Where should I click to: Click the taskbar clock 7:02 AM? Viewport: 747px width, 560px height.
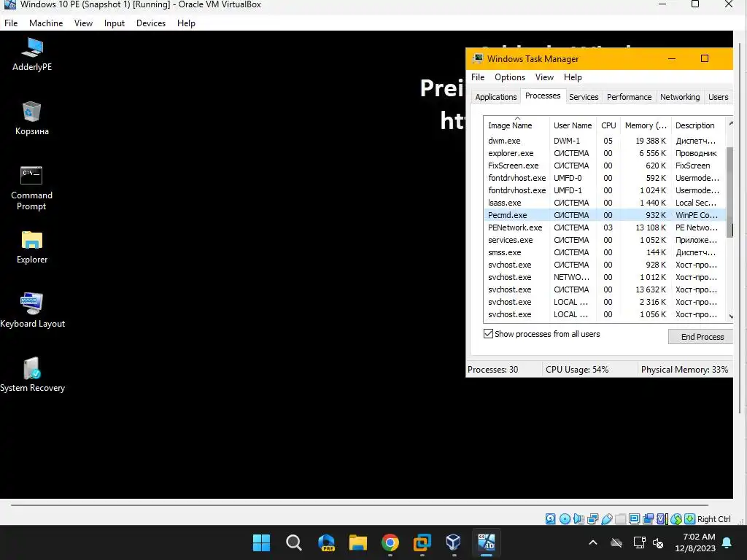pyautogui.click(x=695, y=542)
